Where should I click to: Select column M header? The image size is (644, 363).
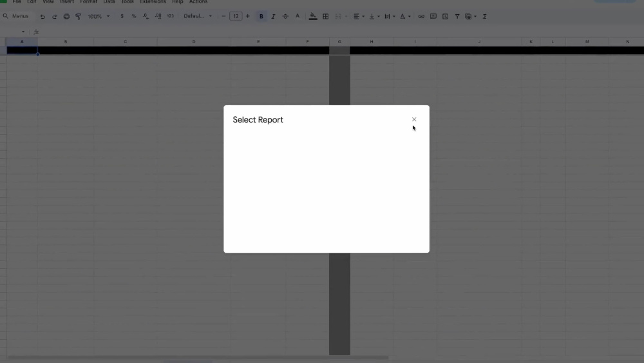coord(587,41)
